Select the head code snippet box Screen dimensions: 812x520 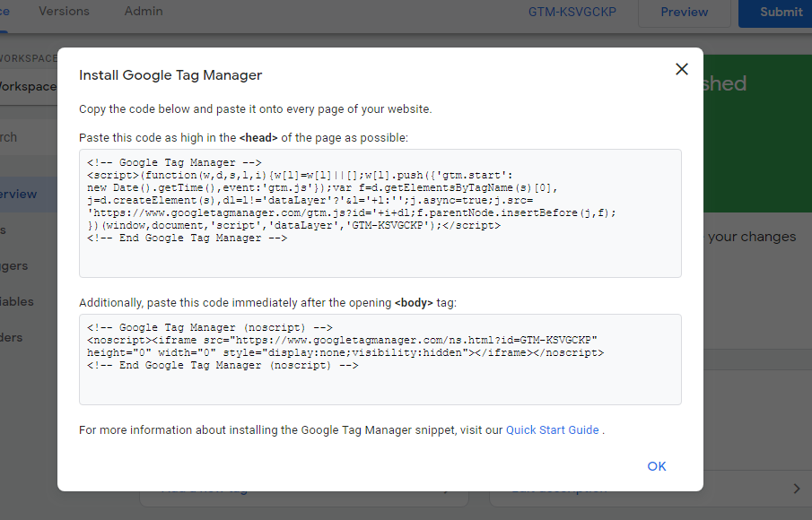point(380,213)
